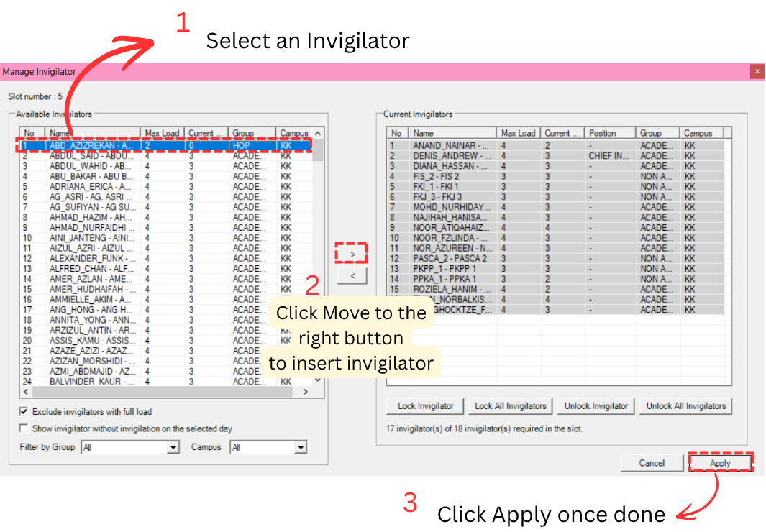
Task: Click the Available list horizontal scroll-left arrow
Action: [26, 391]
